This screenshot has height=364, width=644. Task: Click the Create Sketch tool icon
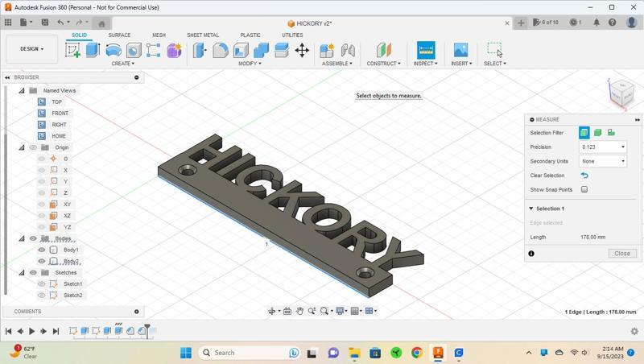pos(72,50)
